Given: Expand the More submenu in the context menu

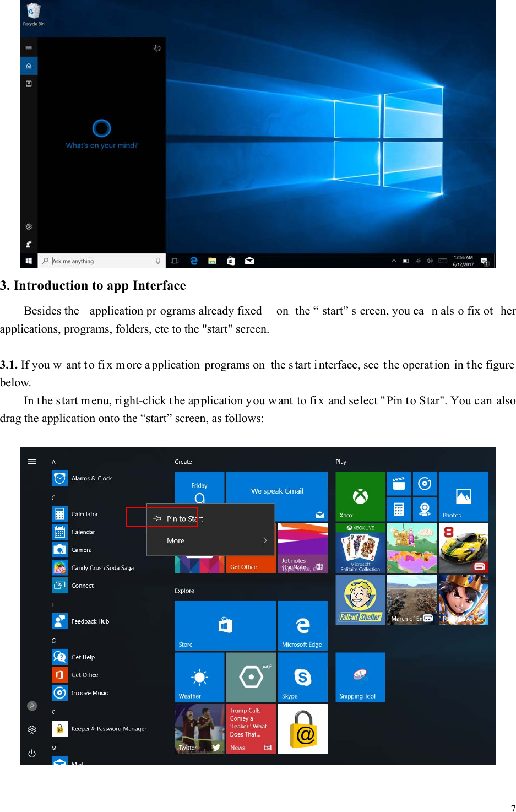Looking at the screenshot, I should click(x=175, y=540).
